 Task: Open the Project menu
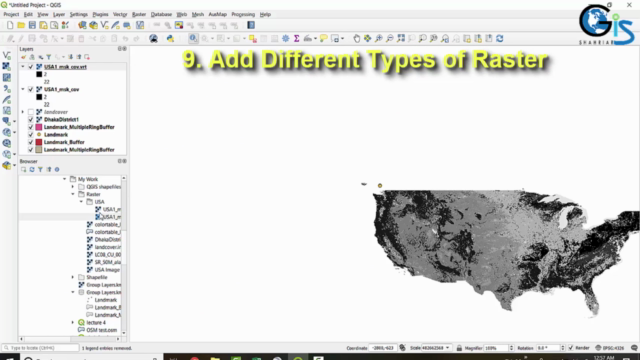point(11,14)
